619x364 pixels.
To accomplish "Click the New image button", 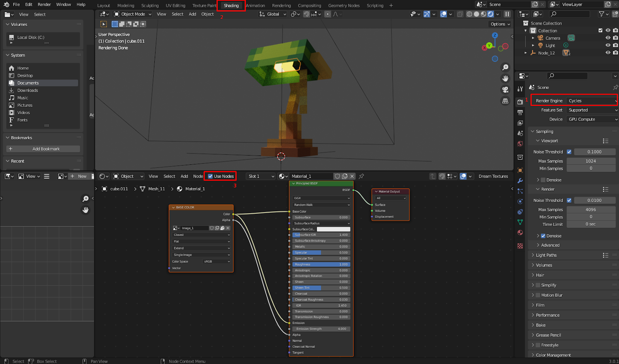I will click(79, 176).
